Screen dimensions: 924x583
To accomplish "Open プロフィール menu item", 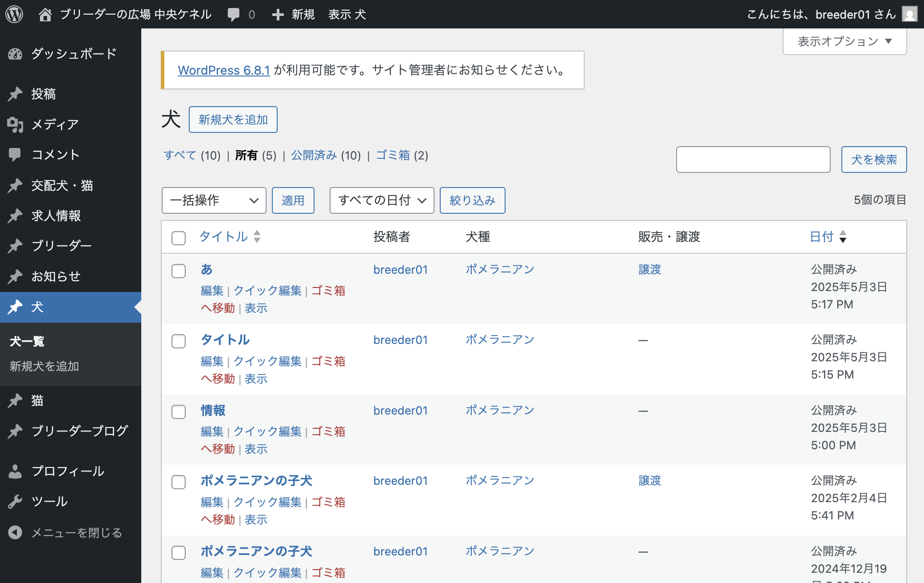I will click(71, 471).
